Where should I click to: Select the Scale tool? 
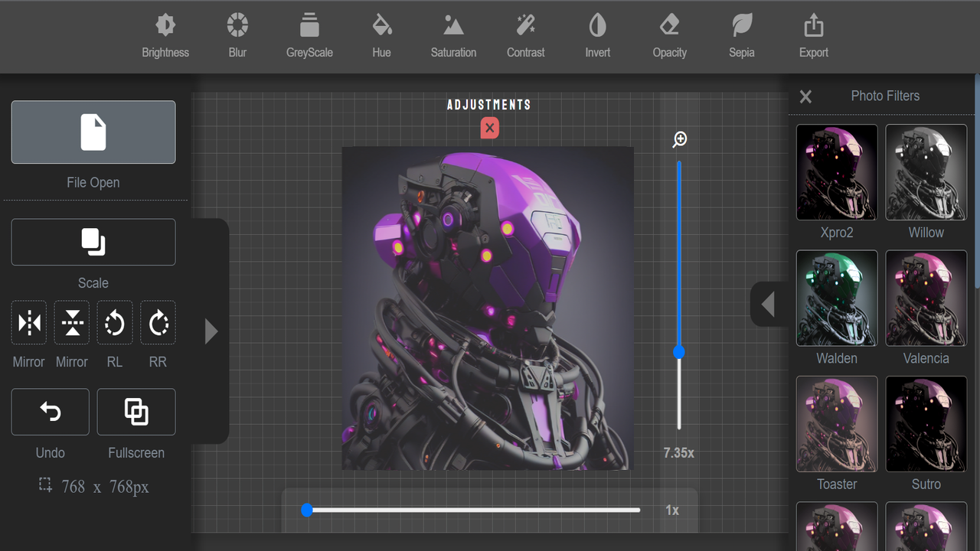93,242
